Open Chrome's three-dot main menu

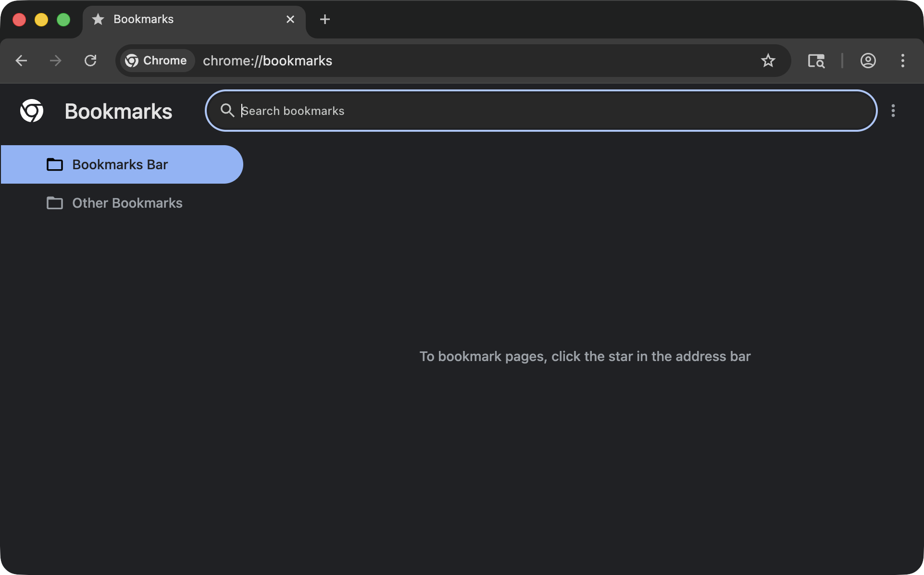coord(902,61)
